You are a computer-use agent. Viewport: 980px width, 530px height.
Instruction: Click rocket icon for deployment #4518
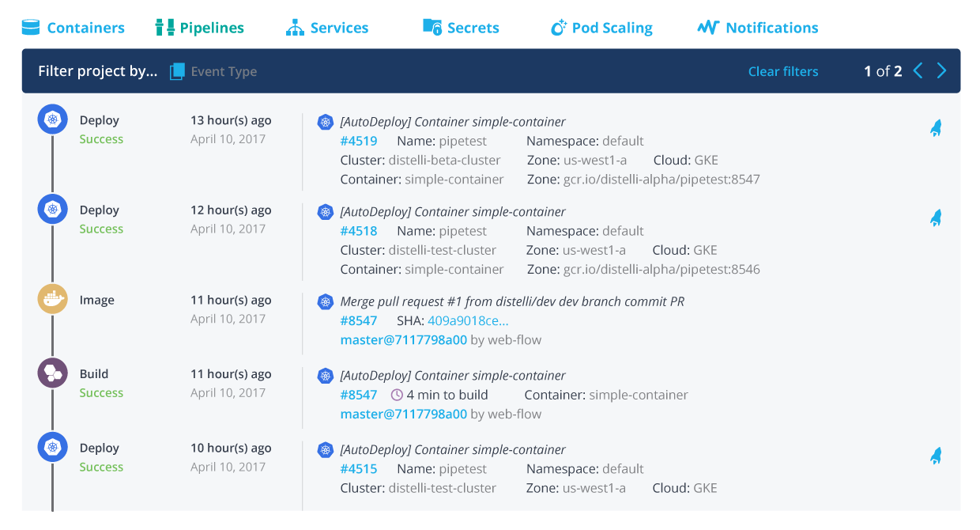pos(936,218)
